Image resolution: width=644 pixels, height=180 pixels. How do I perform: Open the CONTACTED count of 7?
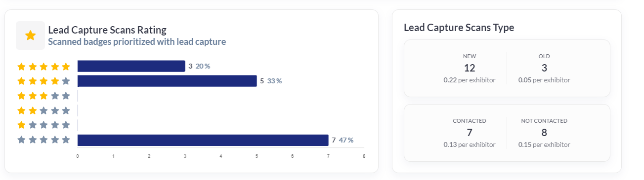pyautogui.click(x=470, y=133)
